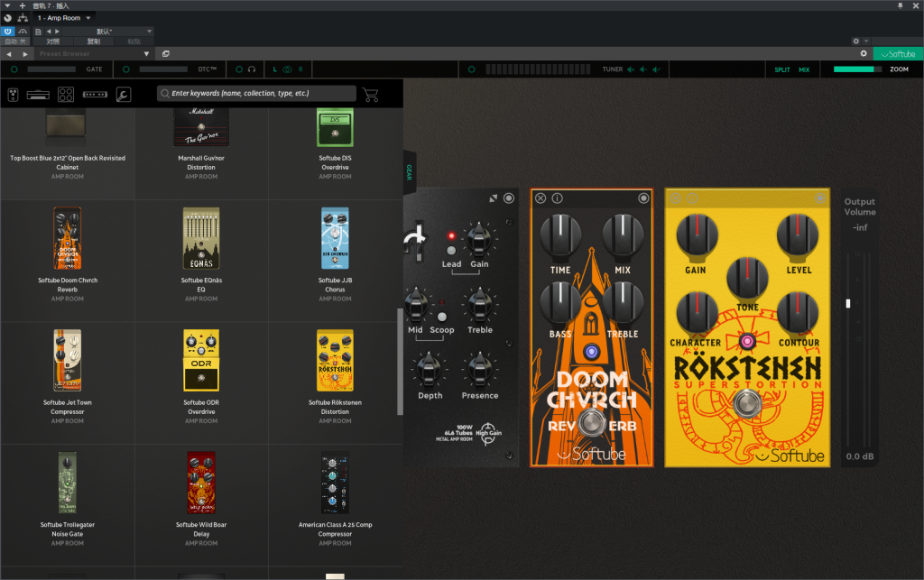Click the gear browser scrollbar
The image size is (924, 580).
pyautogui.click(x=400, y=362)
